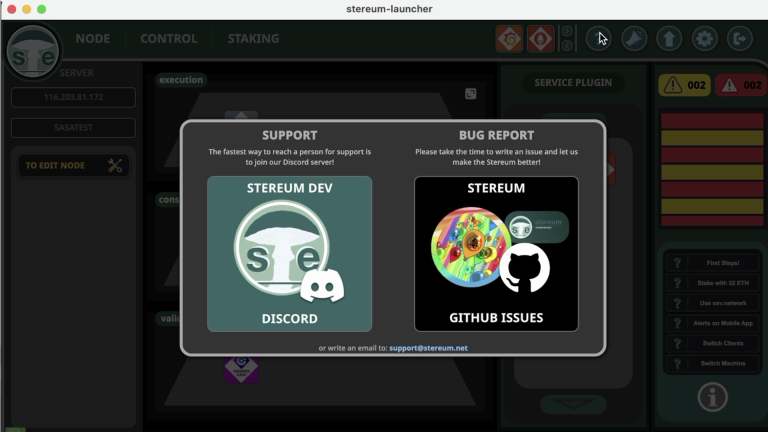The image size is (768, 432).
Task: Select the SASATEST server name field
Action: (x=73, y=127)
